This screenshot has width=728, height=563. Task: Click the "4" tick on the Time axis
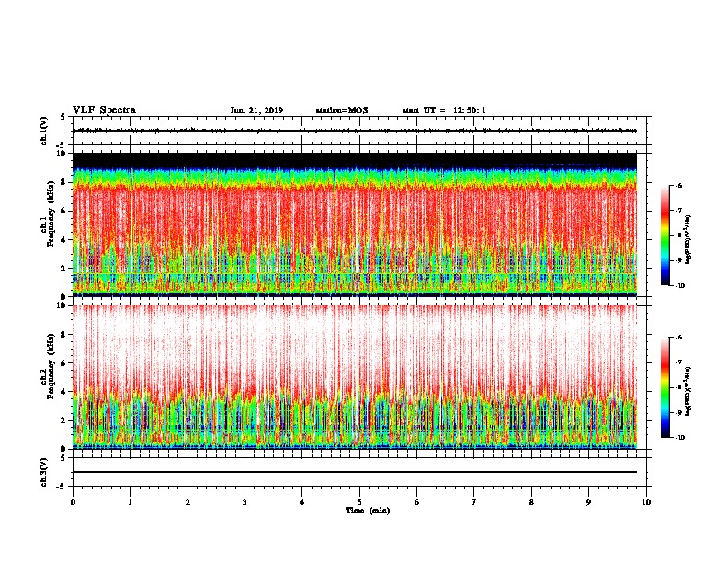(302, 502)
